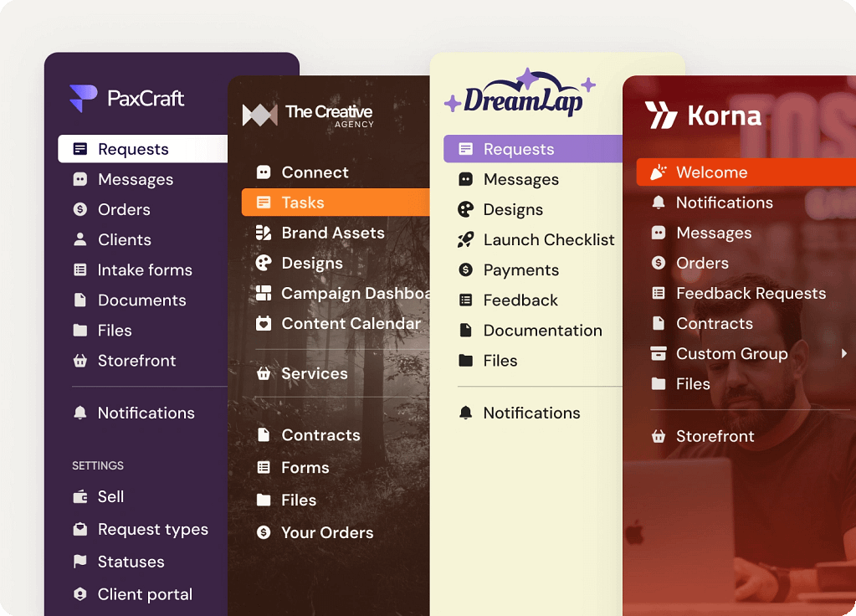The width and height of the screenshot is (856, 616).
Task: Click the Korna logo
Action: coord(703,116)
